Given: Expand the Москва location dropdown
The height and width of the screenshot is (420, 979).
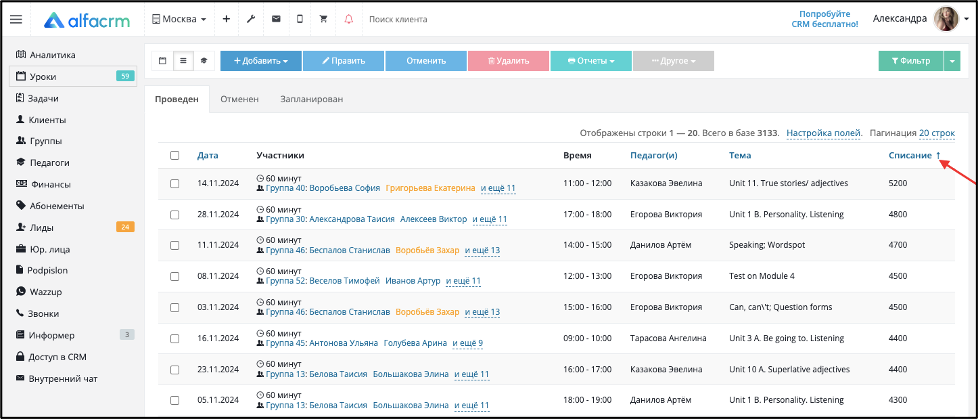Looking at the screenshot, I should coord(179,19).
